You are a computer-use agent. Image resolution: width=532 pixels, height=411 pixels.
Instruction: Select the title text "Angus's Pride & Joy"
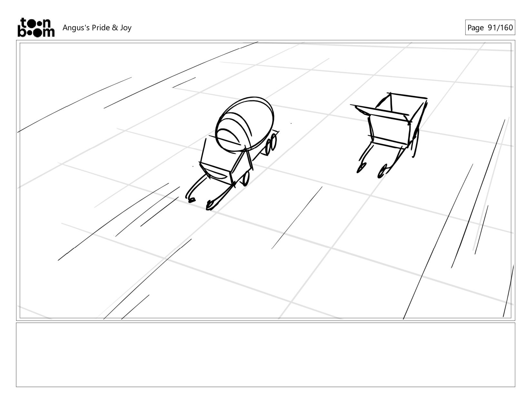pos(97,28)
